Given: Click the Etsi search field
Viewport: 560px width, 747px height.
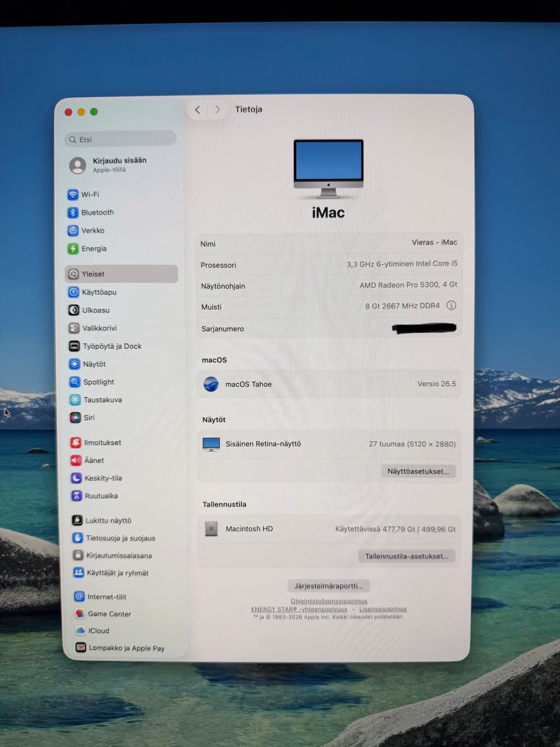Looking at the screenshot, I should (x=120, y=139).
